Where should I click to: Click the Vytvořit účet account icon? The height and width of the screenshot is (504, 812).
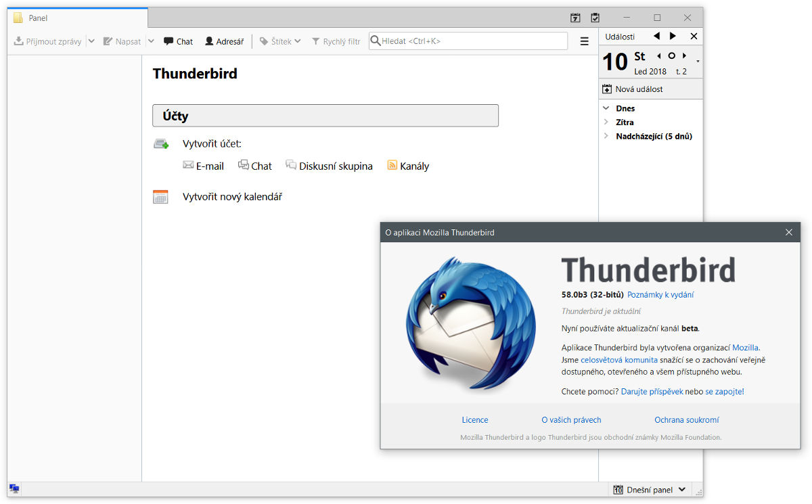click(161, 144)
